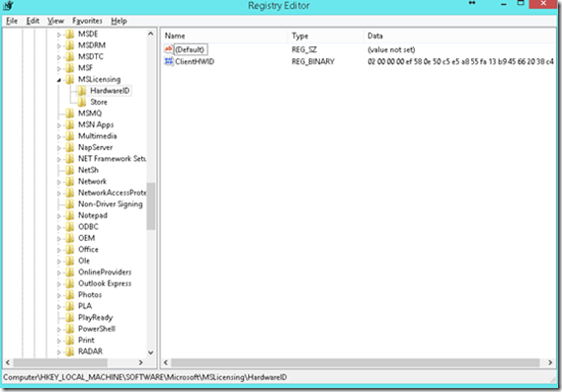Image resolution: width=562 pixels, height=392 pixels.
Task: Open the File menu
Action: pyautogui.click(x=12, y=21)
